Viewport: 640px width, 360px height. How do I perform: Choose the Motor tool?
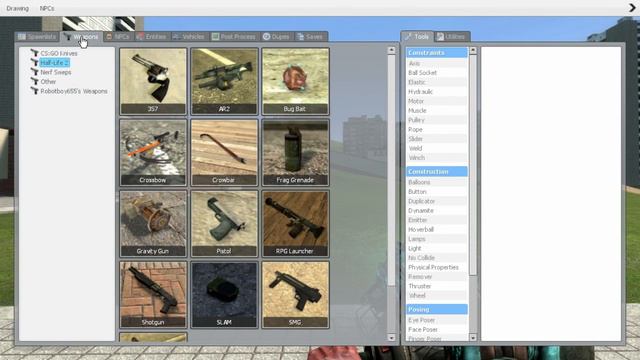click(x=437, y=101)
